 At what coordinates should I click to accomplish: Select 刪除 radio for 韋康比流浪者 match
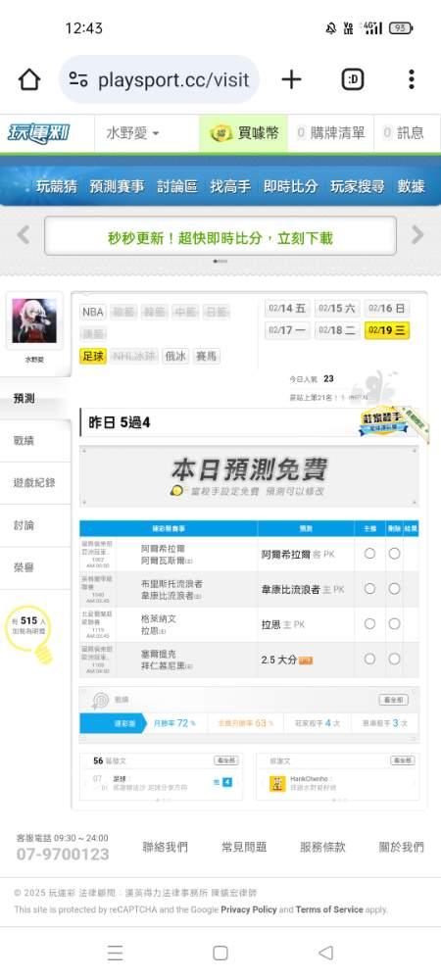394,588
